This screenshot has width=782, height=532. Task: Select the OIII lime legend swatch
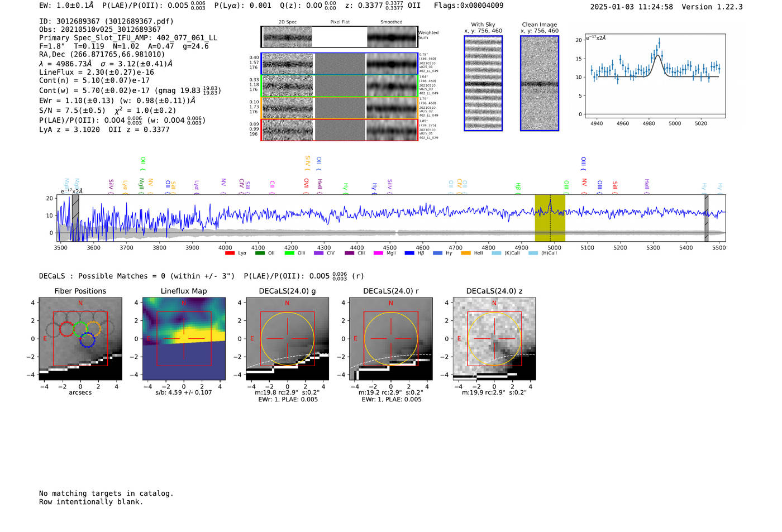pos(289,253)
